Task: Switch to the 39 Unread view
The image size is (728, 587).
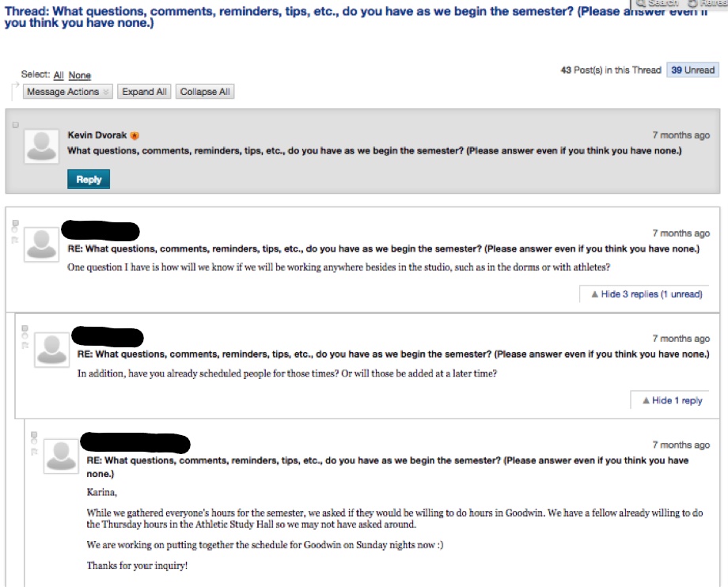Action: pyautogui.click(x=692, y=70)
